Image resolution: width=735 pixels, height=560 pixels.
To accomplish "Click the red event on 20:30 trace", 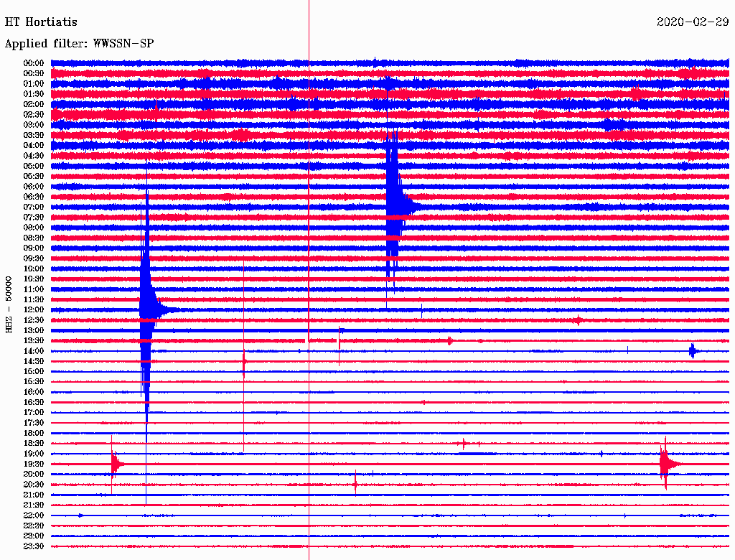I will tap(356, 484).
